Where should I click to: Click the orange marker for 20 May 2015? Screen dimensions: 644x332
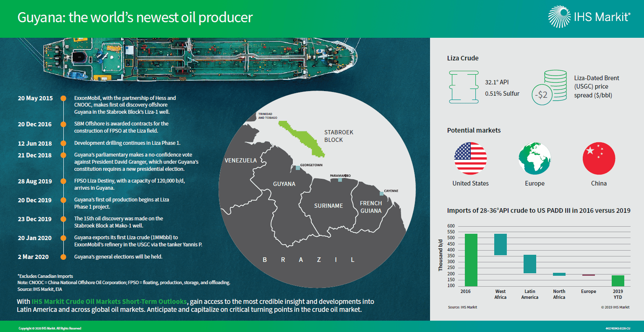tap(63, 98)
